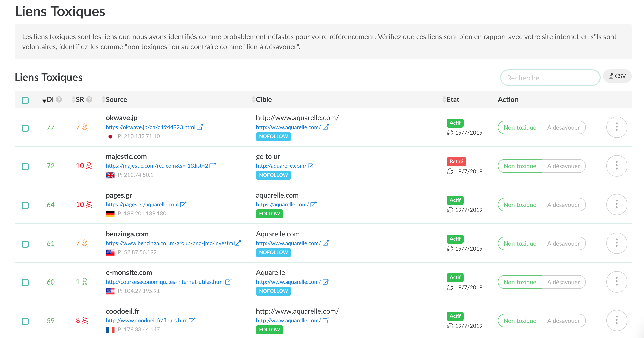Image resolution: width=644 pixels, height=338 pixels.
Task: Click the Recherche search field
Action: [x=550, y=78]
